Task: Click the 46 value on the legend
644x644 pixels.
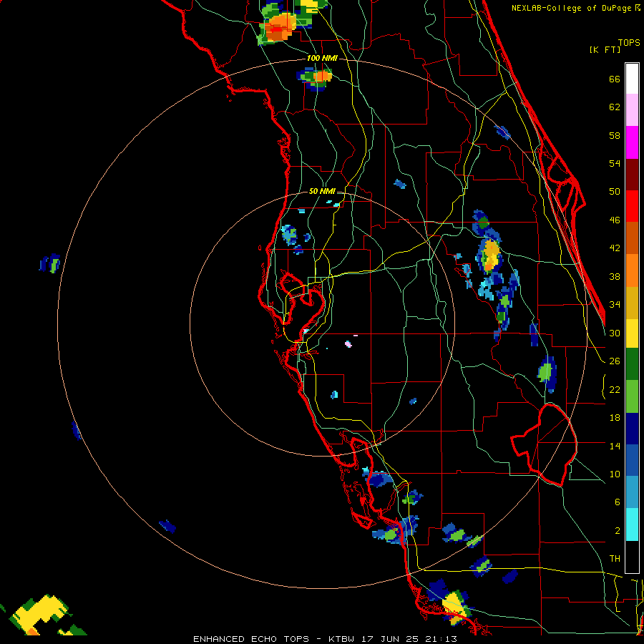Action: click(x=615, y=220)
